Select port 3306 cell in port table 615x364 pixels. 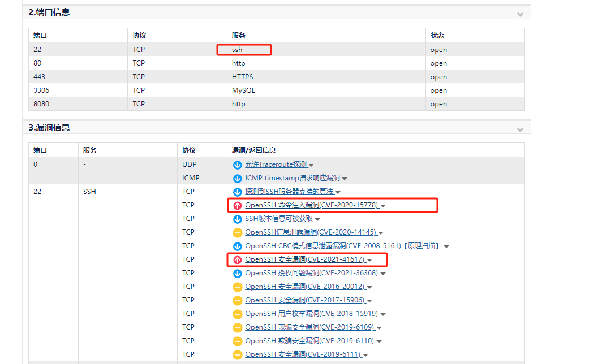[x=78, y=90]
